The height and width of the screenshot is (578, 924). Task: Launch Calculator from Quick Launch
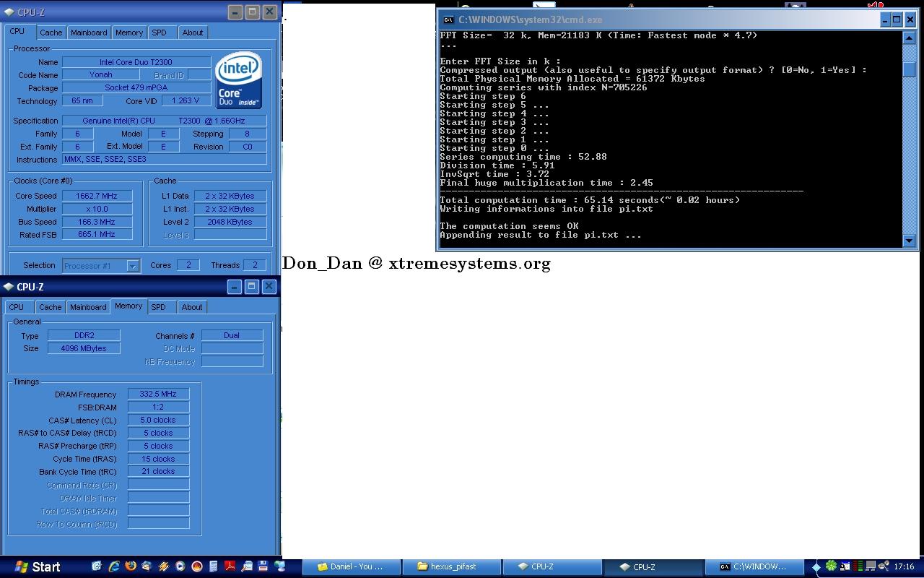214,566
